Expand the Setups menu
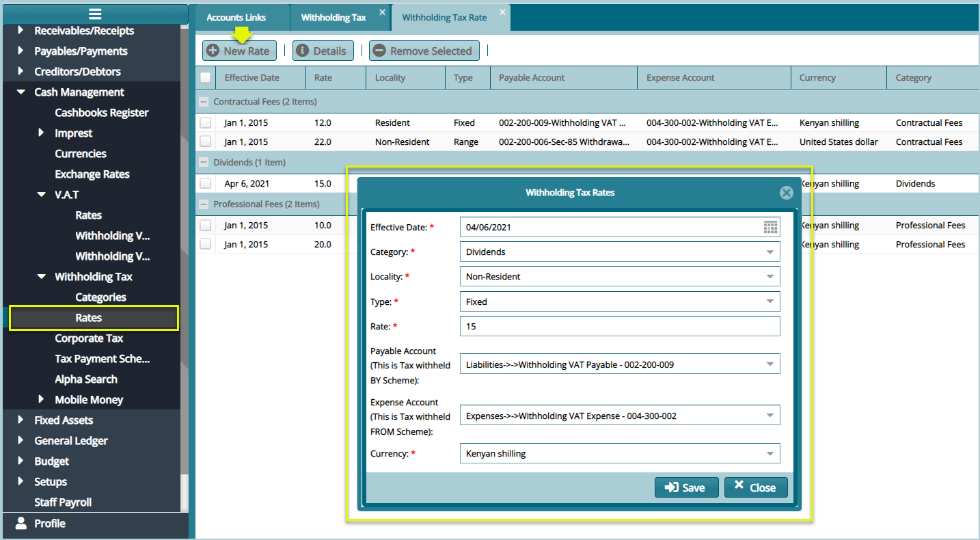This screenshot has height=540, width=980. [21, 482]
